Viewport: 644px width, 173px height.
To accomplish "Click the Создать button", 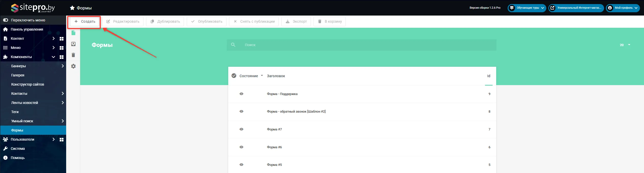I will [85, 21].
